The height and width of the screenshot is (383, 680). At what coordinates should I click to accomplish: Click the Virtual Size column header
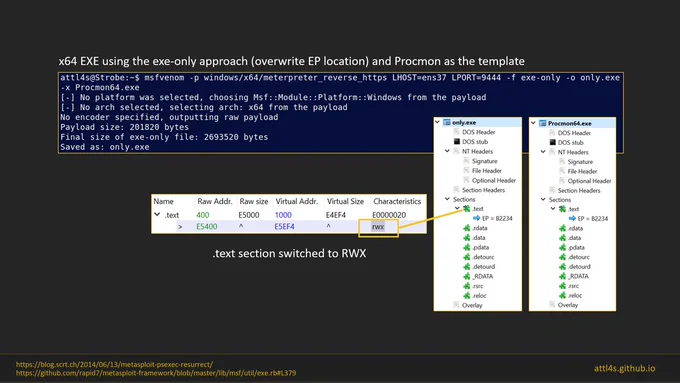pyautogui.click(x=345, y=201)
